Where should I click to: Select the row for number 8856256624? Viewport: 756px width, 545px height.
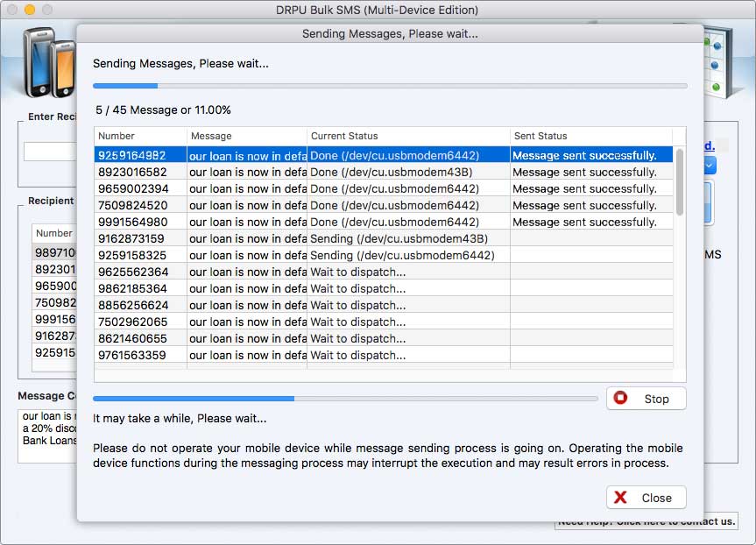click(x=384, y=305)
